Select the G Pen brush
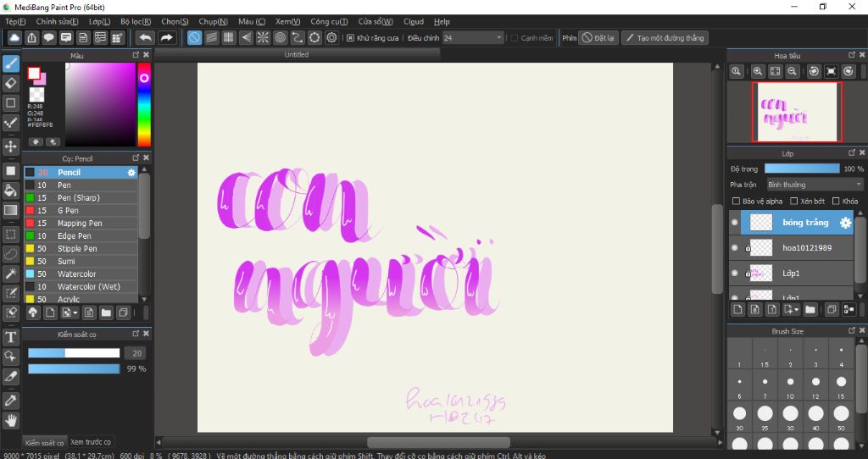Image resolution: width=868 pixels, height=459 pixels. 81,210
